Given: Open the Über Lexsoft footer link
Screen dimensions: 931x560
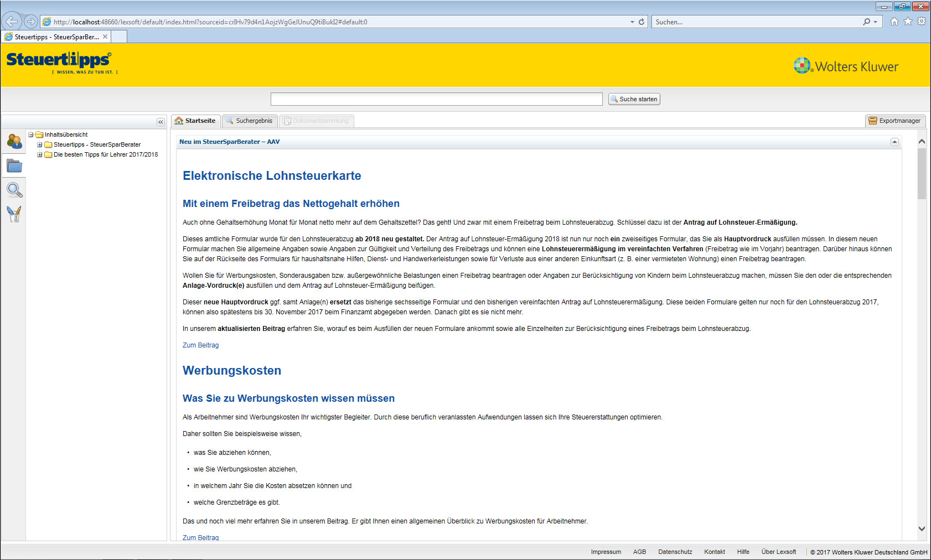Looking at the screenshot, I should click(779, 552).
